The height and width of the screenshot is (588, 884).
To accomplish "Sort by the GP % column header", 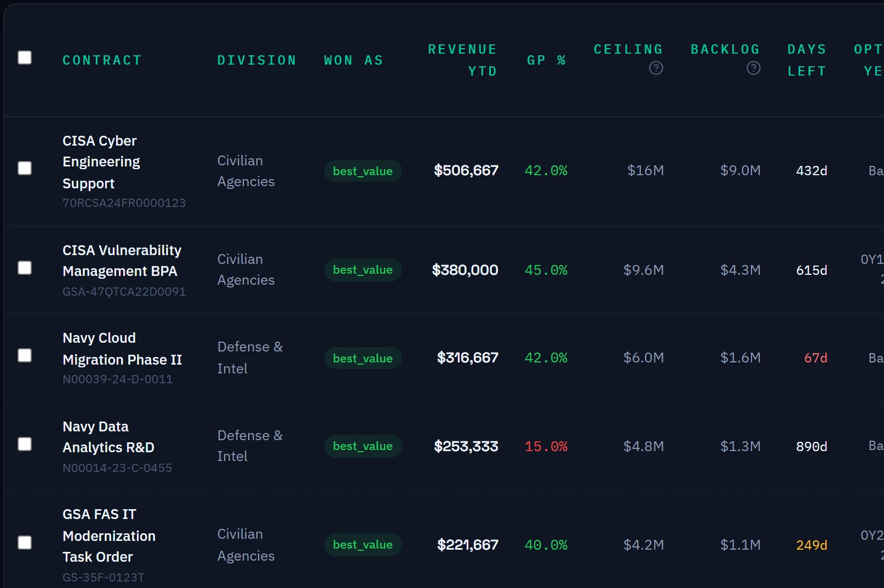I will (x=546, y=60).
